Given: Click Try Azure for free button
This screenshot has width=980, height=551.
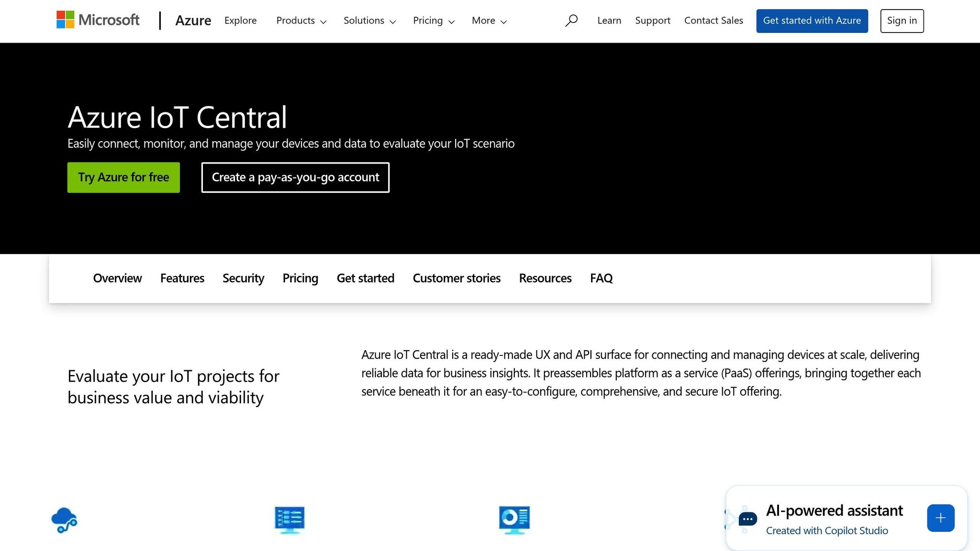Looking at the screenshot, I should tap(123, 177).
